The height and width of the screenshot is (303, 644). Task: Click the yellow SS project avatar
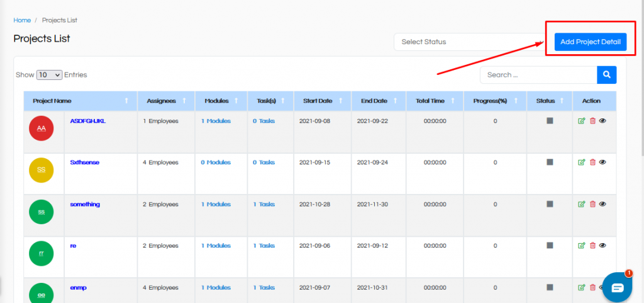tap(42, 170)
